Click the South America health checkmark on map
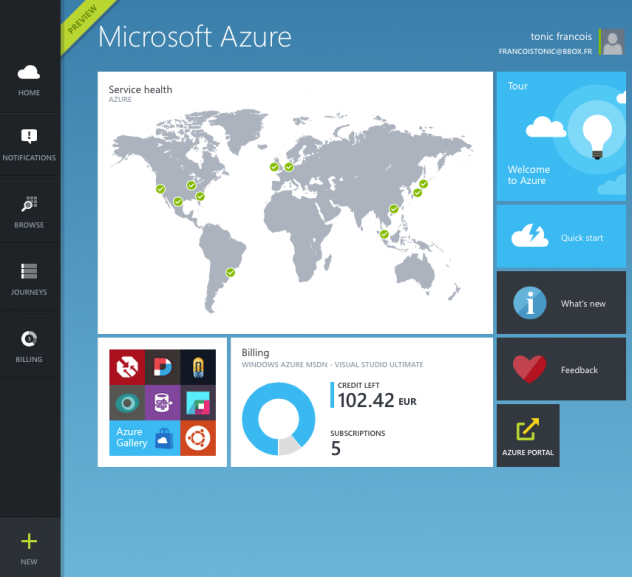The height and width of the screenshot is (577, 632). click(x=230, y=272)
